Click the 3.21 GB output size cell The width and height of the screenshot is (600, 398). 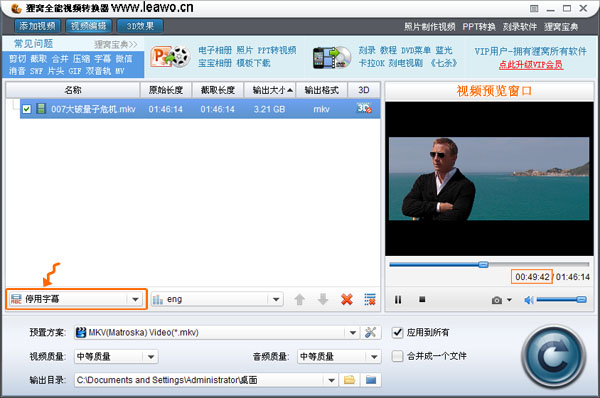tap(269, 109)
